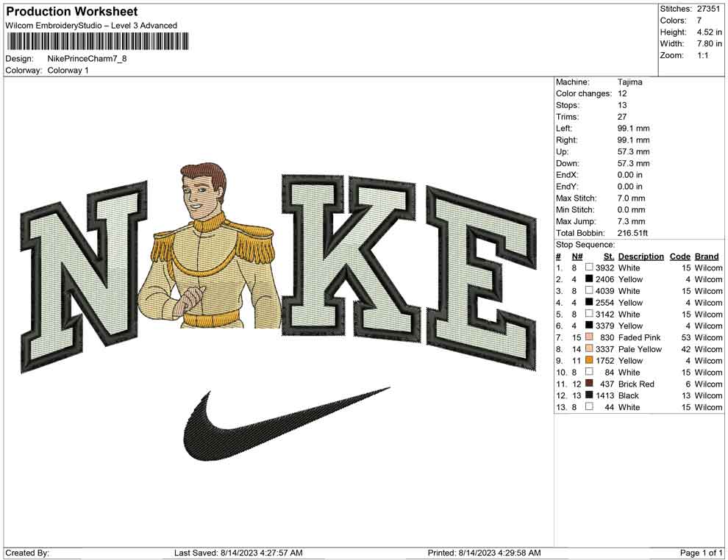Click the Wilcom EmbroideryStudio subtitle
The image size is (728, 560).
91,26
